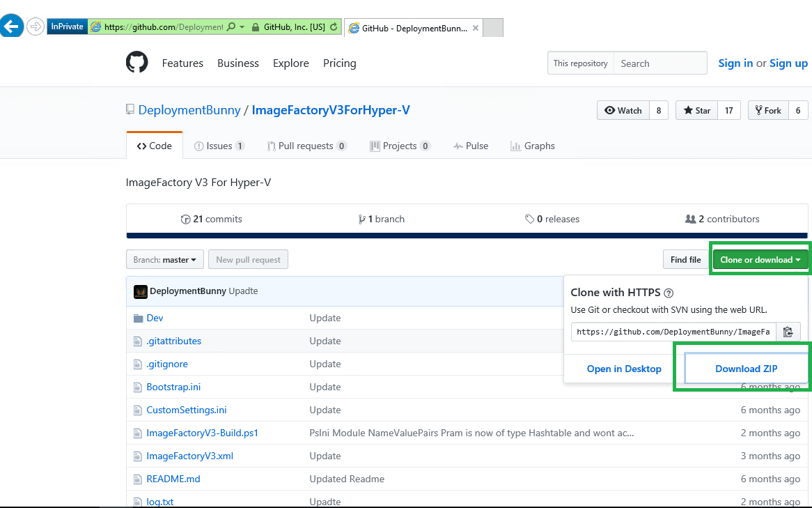Image resolution: width=812 pixels, height=508 pixels.
Task: Open the .gitattributes file
Action: (174, 341)
